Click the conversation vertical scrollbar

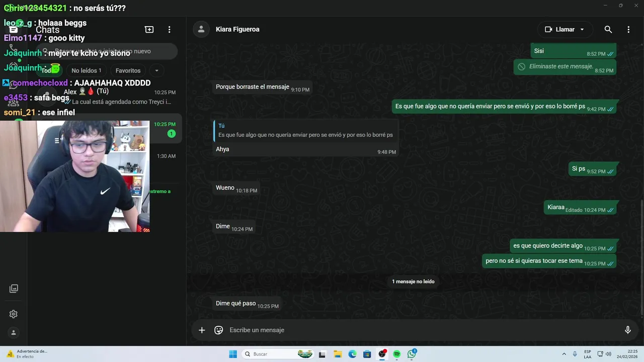pyautogui.click(x=641, y=257)
